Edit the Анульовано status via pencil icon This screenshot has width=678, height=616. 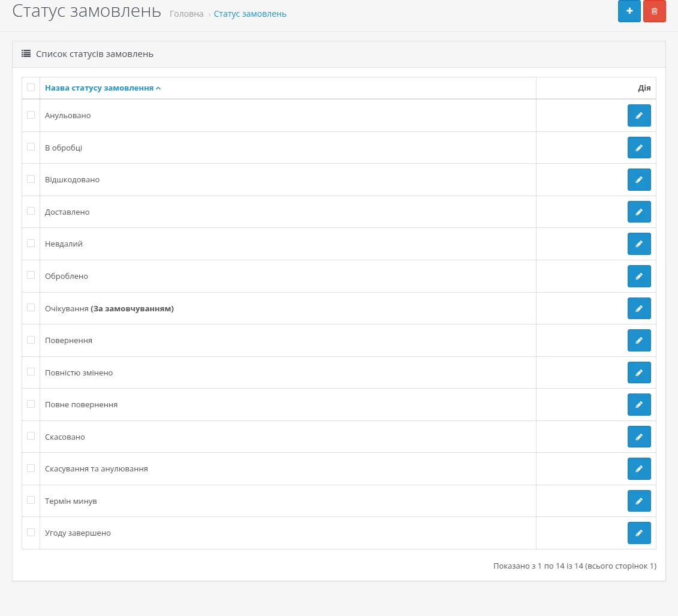tap(639, 116)
